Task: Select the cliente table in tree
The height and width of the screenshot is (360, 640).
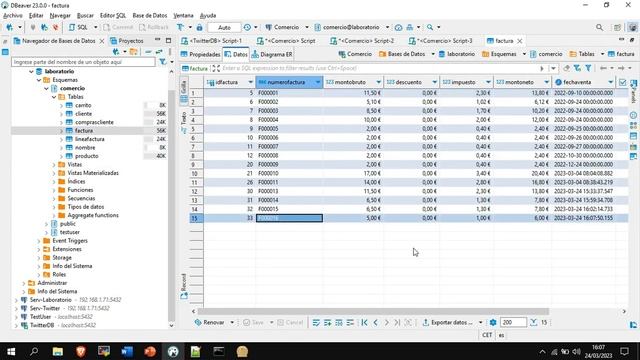Action: point(83,114)
